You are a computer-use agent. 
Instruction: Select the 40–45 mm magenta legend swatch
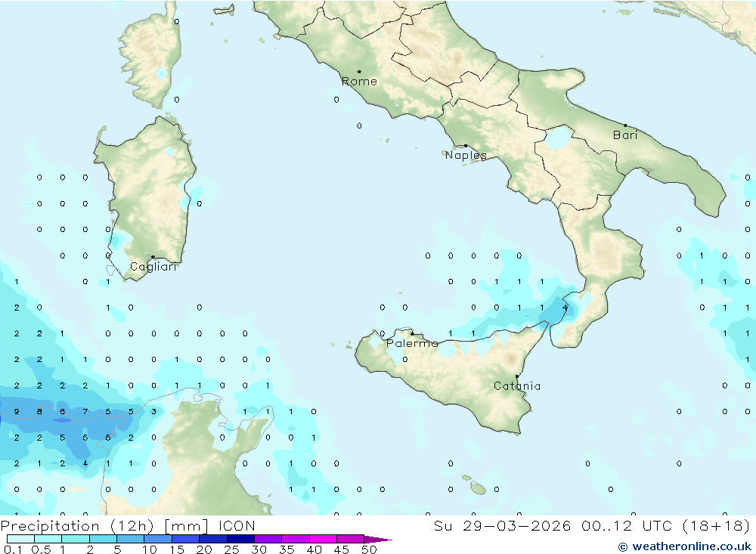[323, 539]
